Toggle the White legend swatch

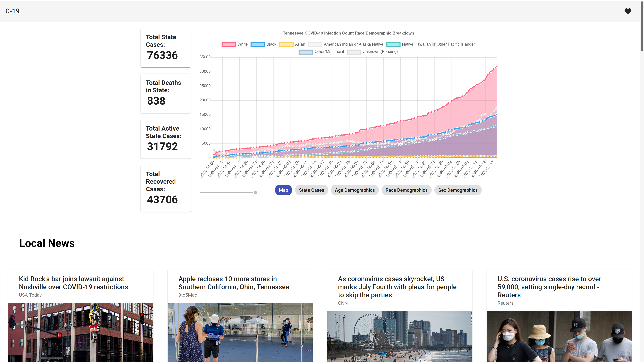point(228,44)
